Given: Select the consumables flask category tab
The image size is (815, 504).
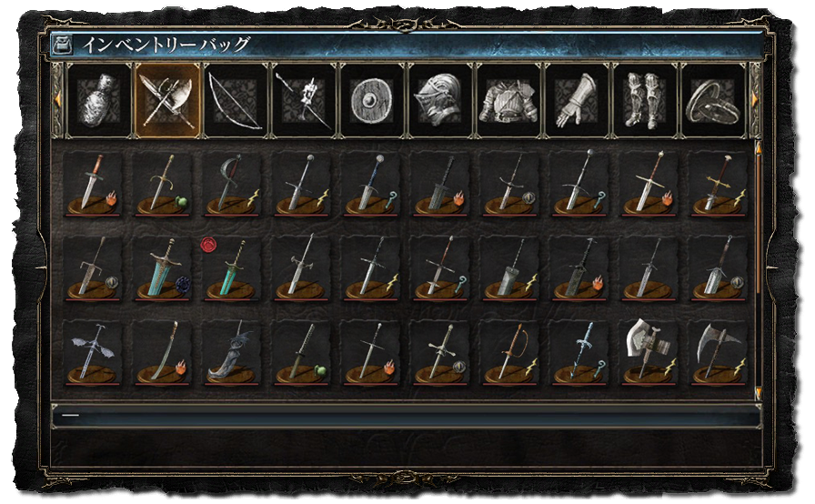Looking at the screenshot, I should (x=99, y=101).
